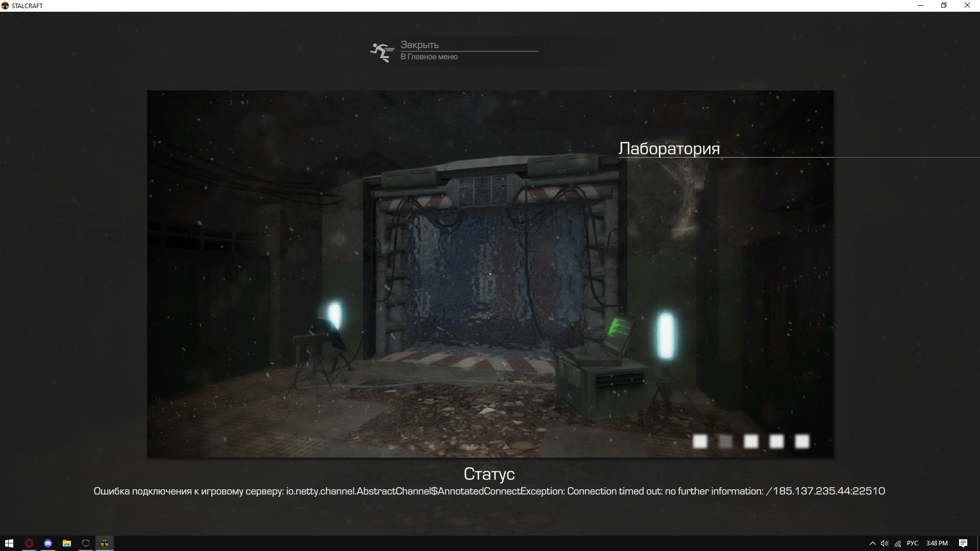Restore down the STALCRAFT window
Screen dimensions: 980x551
(944, 6)
